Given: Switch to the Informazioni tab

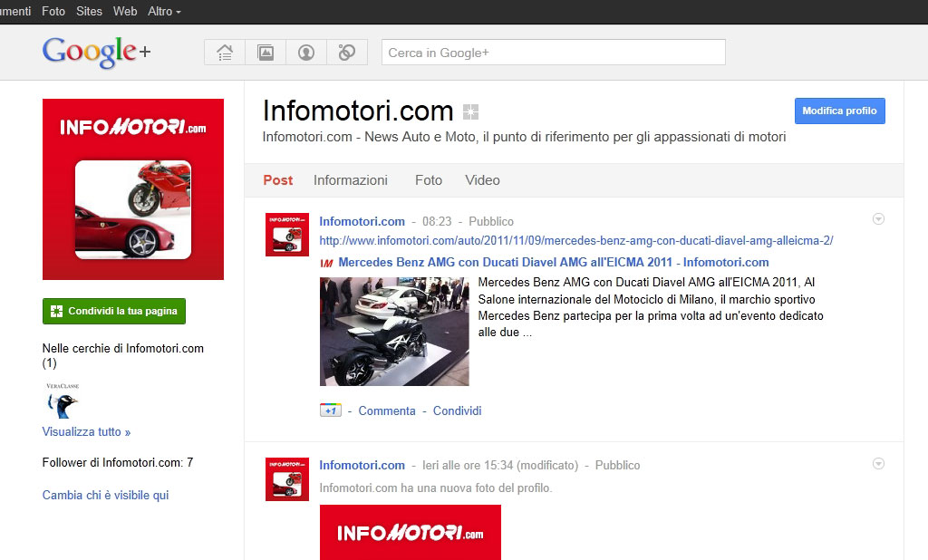Looking at the screenshot, I should point(351,180).
